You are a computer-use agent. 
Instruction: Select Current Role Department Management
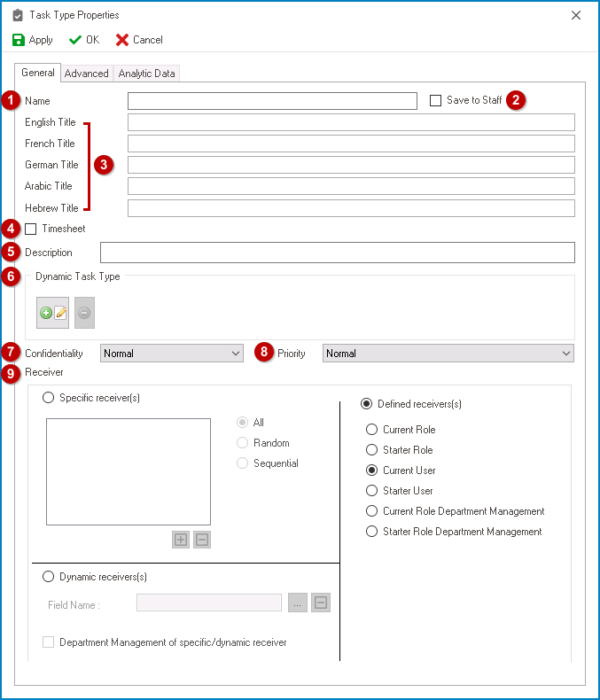tap(371, 510)
